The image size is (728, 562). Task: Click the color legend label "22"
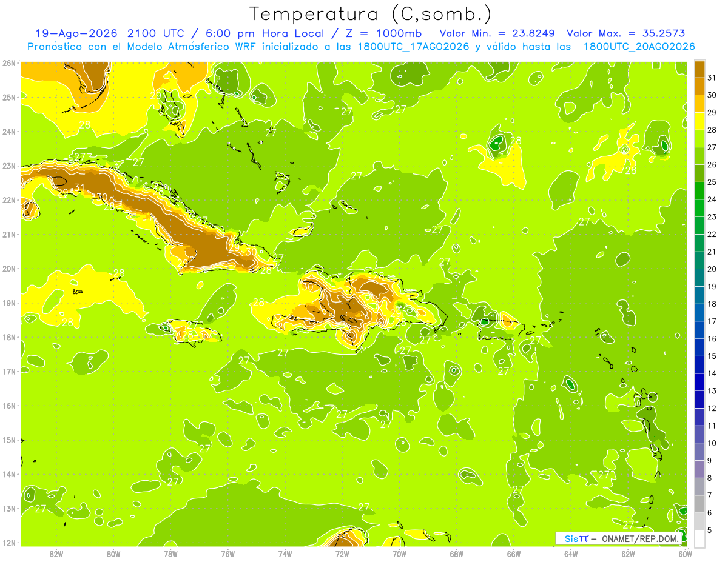[x=712, y=234]
